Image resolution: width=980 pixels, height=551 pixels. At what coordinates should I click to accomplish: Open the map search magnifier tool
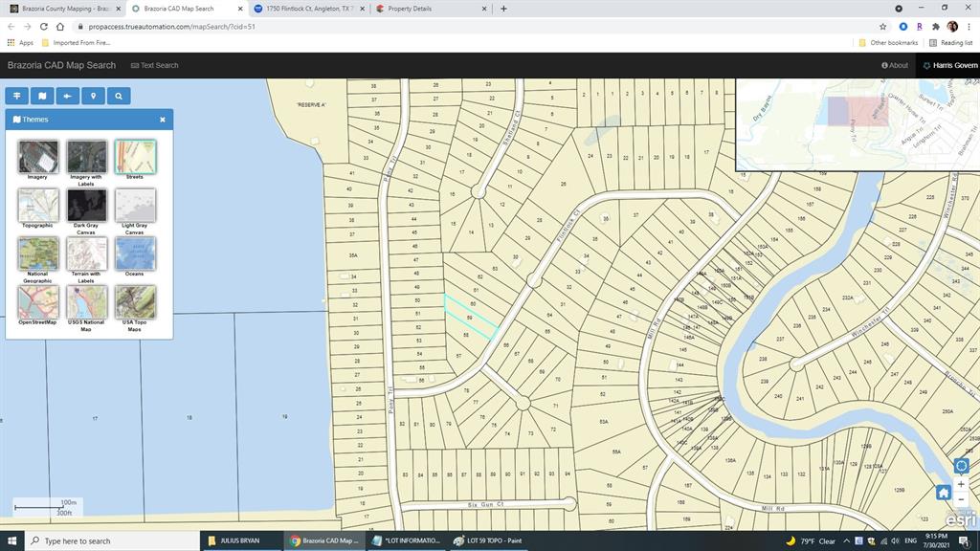pyautogui.click(x=118, y=96)
